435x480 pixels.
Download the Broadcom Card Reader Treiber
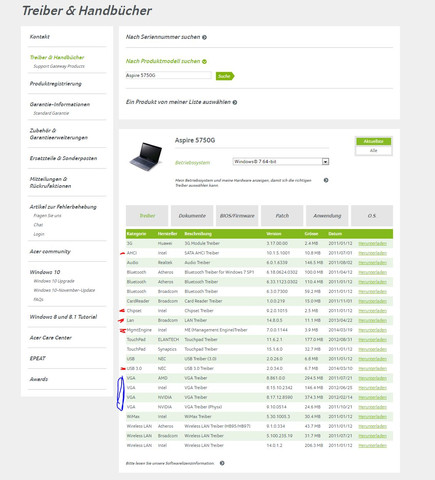tap(372, 301)
